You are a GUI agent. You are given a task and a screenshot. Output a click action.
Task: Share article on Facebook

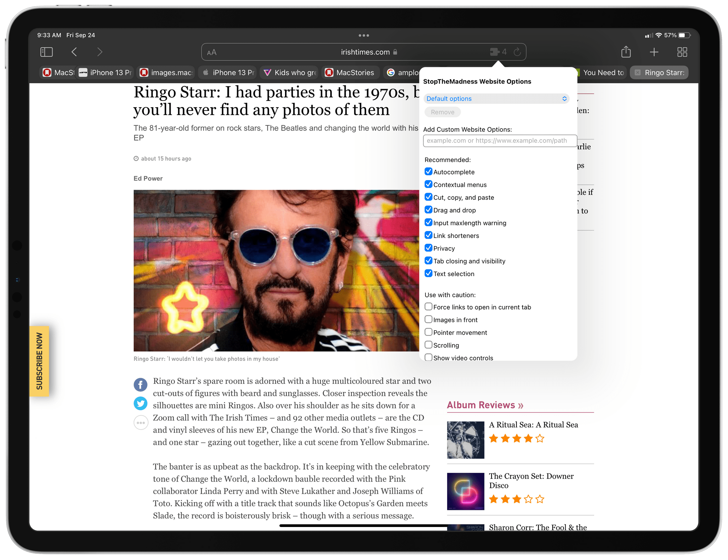[x=140, y=384]
